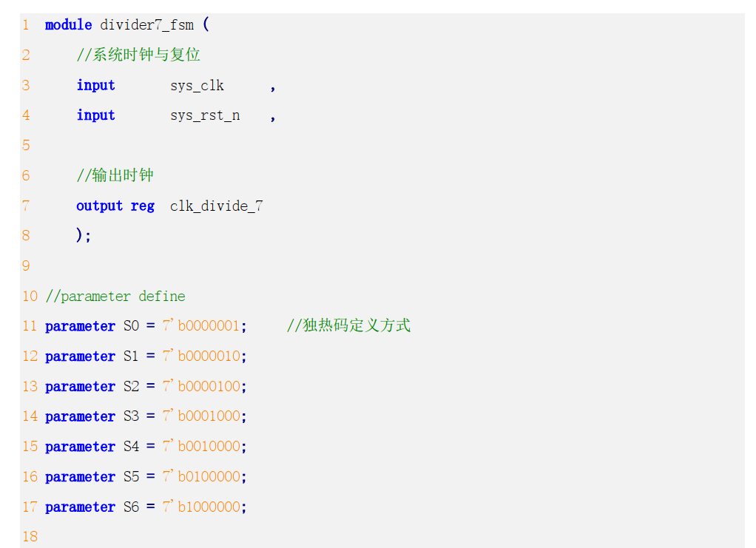Click line number 5
The image size is (756, 548).
coord(26,145)
